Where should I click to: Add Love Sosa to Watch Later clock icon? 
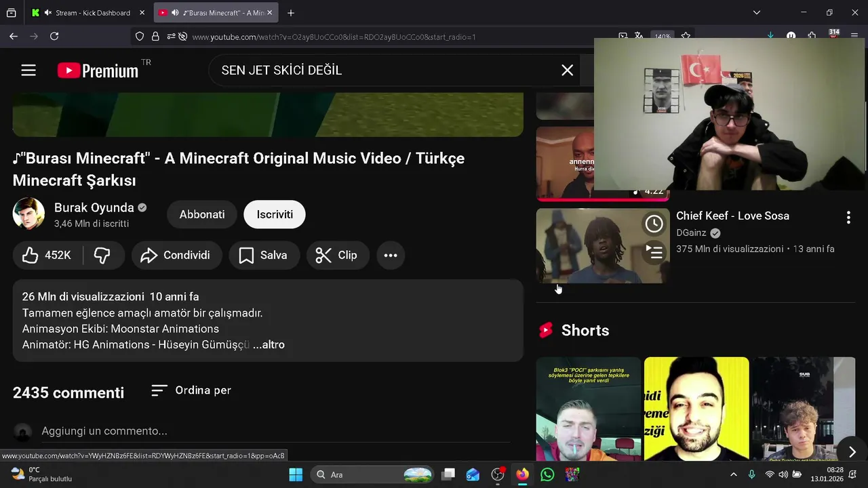pyautogui.click(x=654, y=224)
